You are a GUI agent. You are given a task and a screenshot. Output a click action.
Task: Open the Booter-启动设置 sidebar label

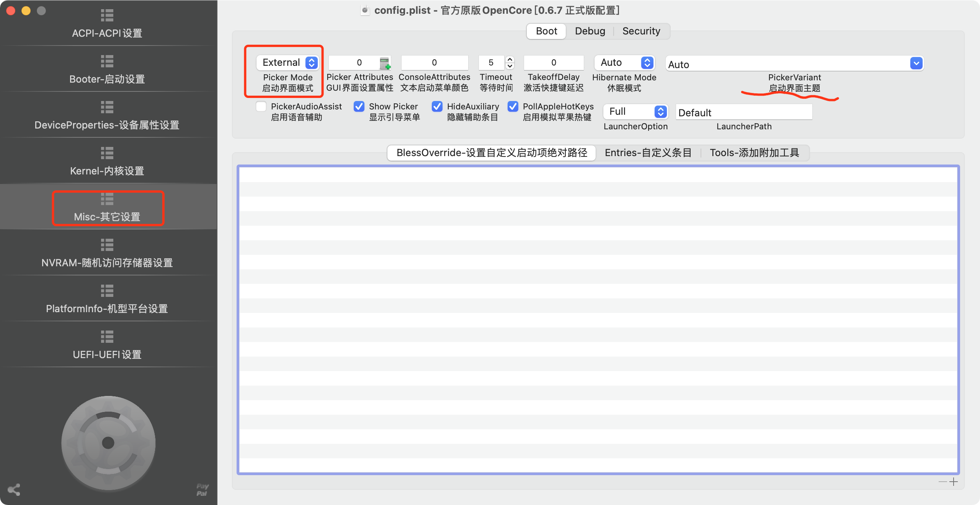tap(107, 79)
